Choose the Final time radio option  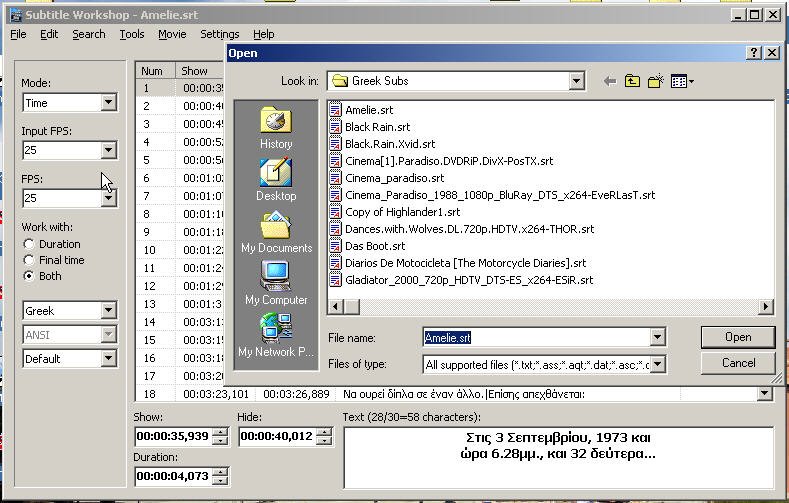pyautogui.click(x=29, y=260)
